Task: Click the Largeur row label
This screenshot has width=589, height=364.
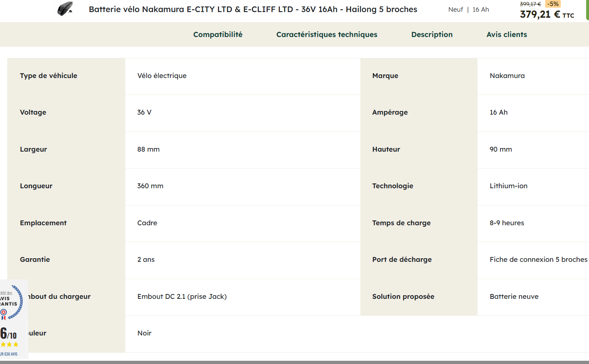Action: [x=33, y=149]
